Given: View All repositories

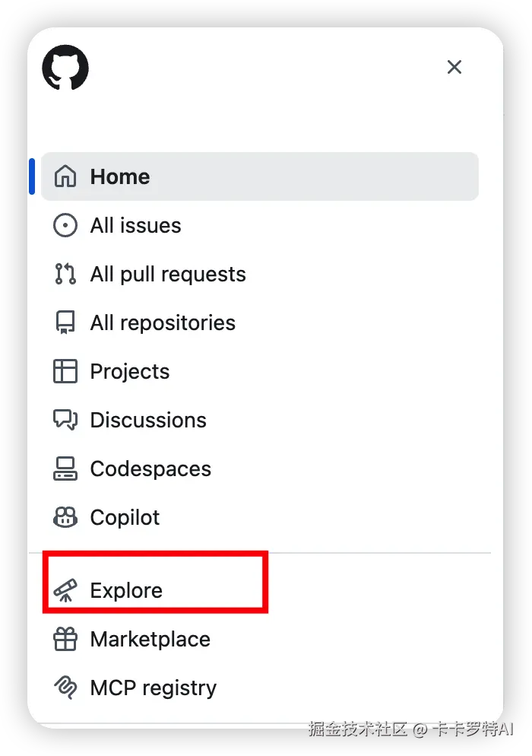Looking at the screenshot, I should [260, 322].
